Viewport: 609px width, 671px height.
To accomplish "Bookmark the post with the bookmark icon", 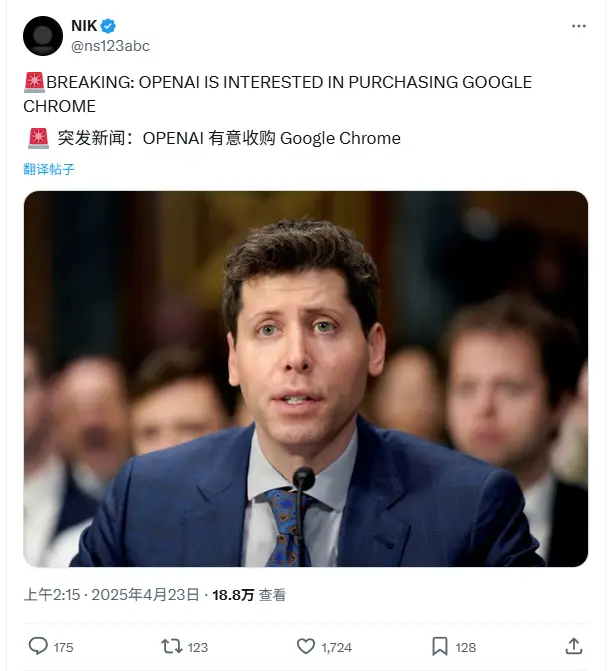I will coord(440,646).
